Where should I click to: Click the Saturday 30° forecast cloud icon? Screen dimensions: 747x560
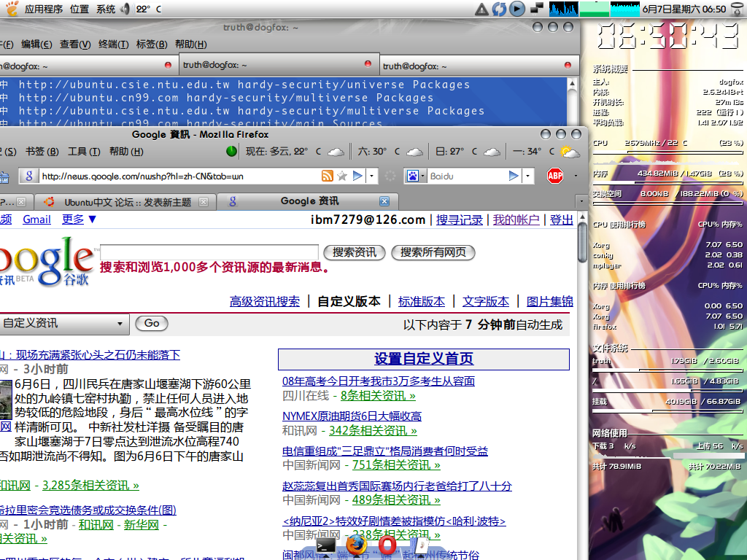pos(414,152)
